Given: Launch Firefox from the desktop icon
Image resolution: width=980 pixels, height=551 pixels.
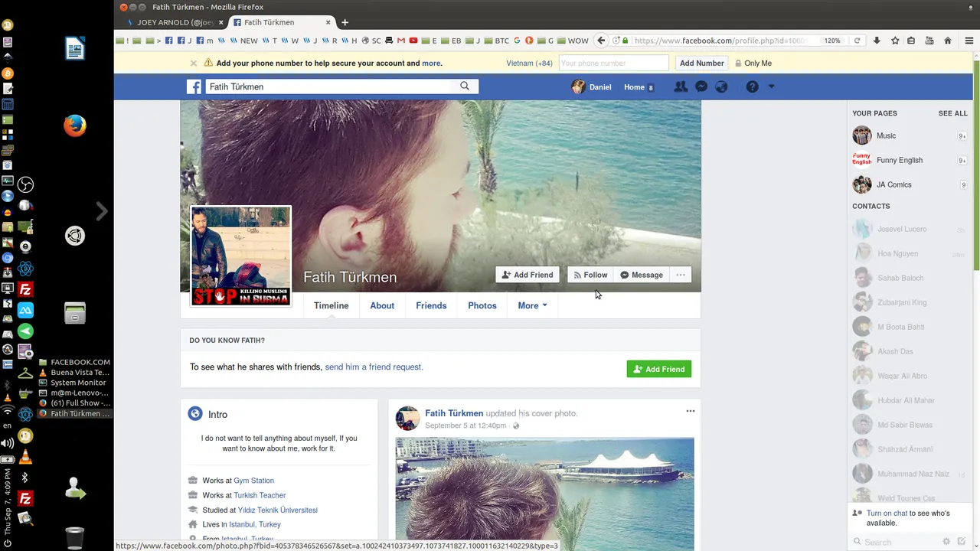Looking at the screenshot, I should [75, 126].
